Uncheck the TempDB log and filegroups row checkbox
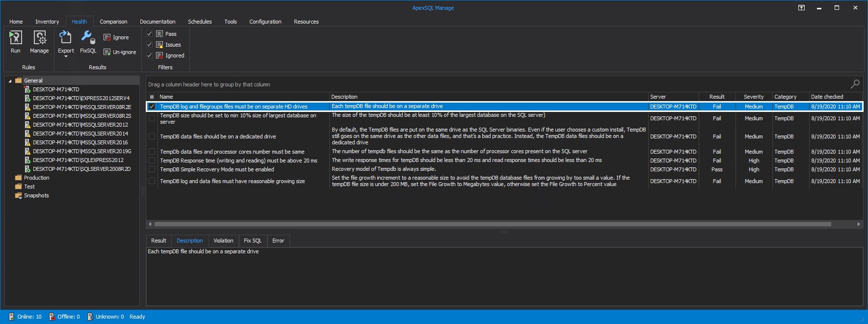Image resolution: width=868 pixels, height=324 pixels. click(x=152, y=107)
